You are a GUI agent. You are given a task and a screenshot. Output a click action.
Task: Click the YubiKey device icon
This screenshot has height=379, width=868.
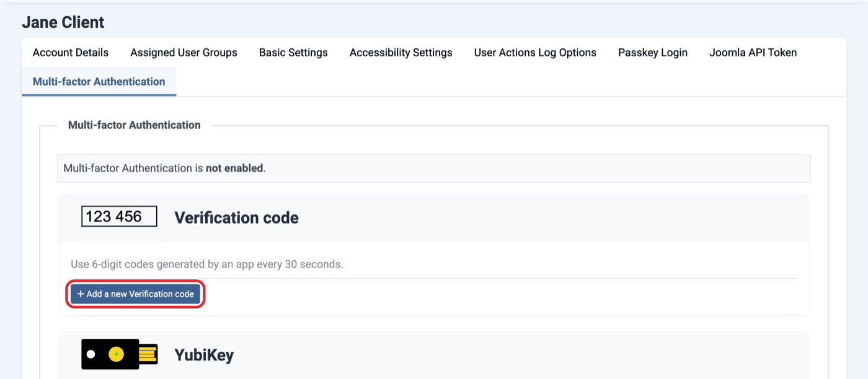click(119, 355)
